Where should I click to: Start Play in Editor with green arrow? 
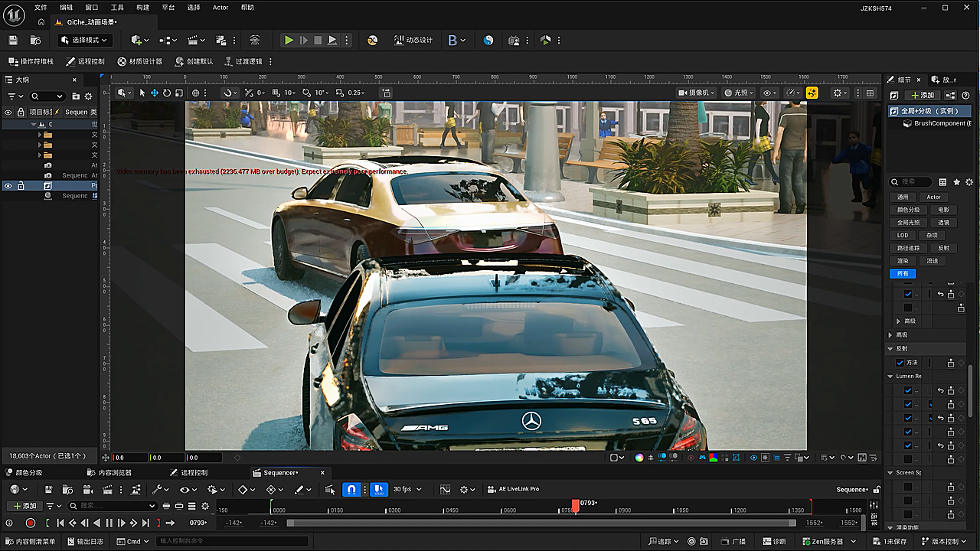(x=289, y=40)
